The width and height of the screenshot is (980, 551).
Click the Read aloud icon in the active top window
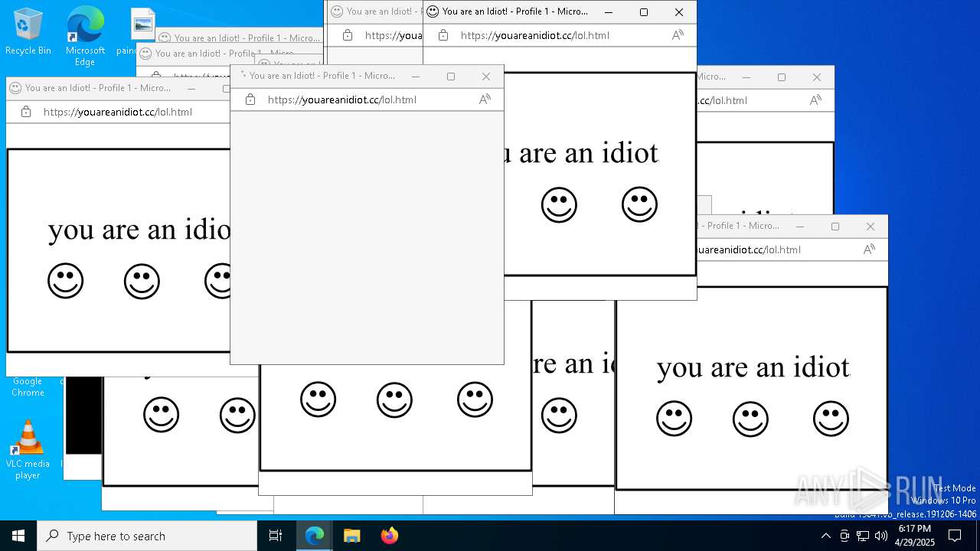[x=678, y=35]
